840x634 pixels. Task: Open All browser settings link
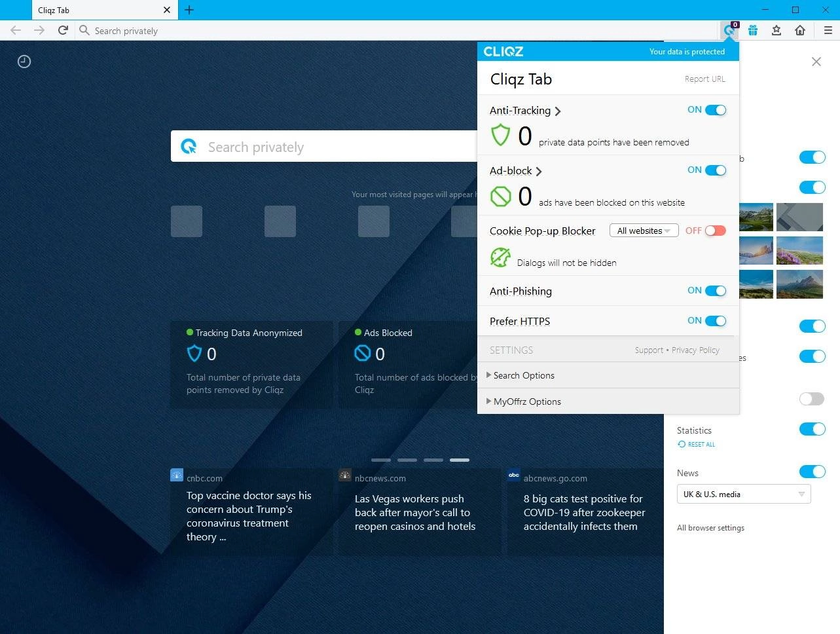pyautogui.click(x=710, y=528)
